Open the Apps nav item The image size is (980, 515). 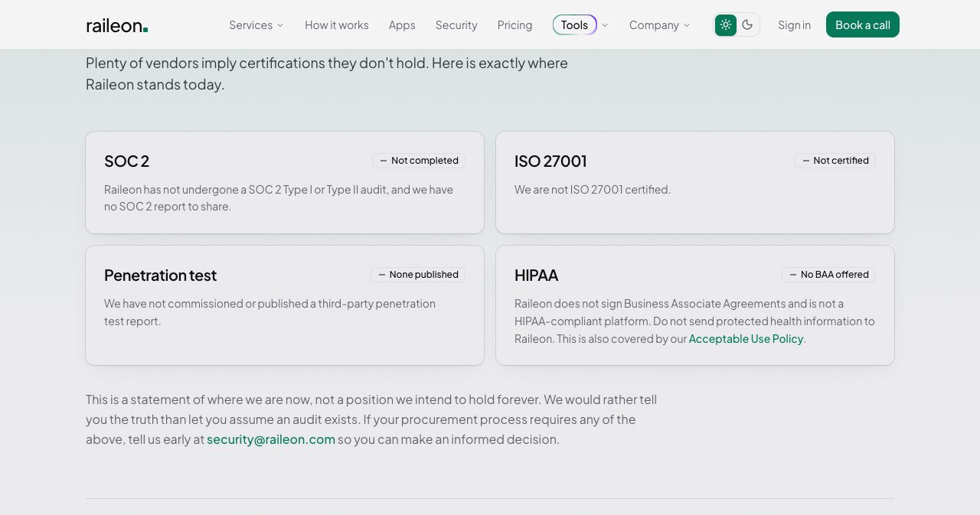click(x=402, y=25)
